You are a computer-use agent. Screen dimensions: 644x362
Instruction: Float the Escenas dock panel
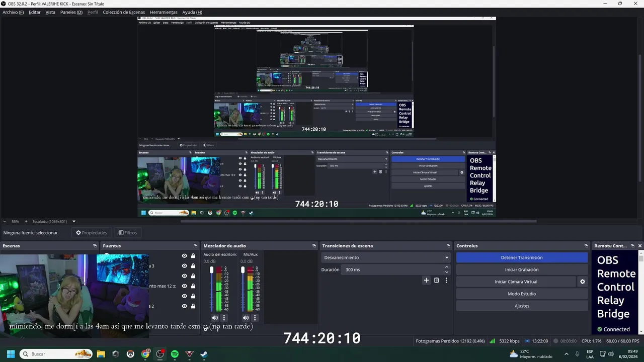tap(95, 246)
